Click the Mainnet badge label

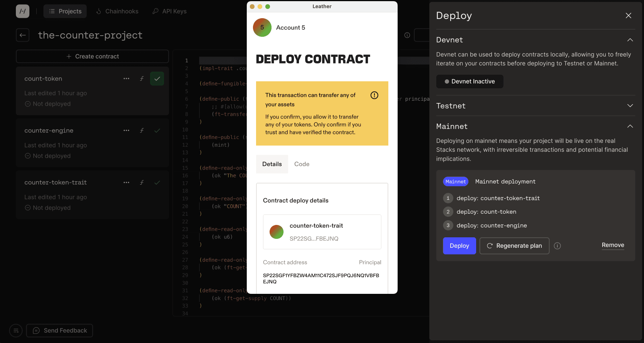456,182
